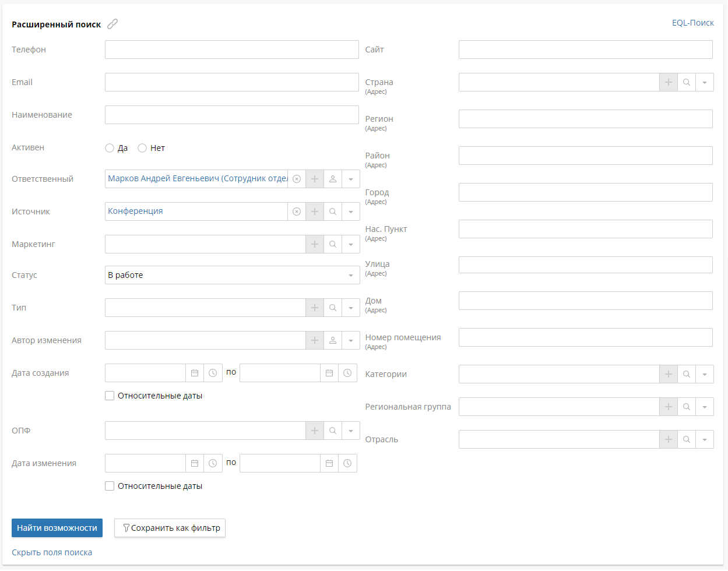Expand the ОПФ dropdown arrow
The width and height of the screenshot is (728, 571).
(351, 431)
